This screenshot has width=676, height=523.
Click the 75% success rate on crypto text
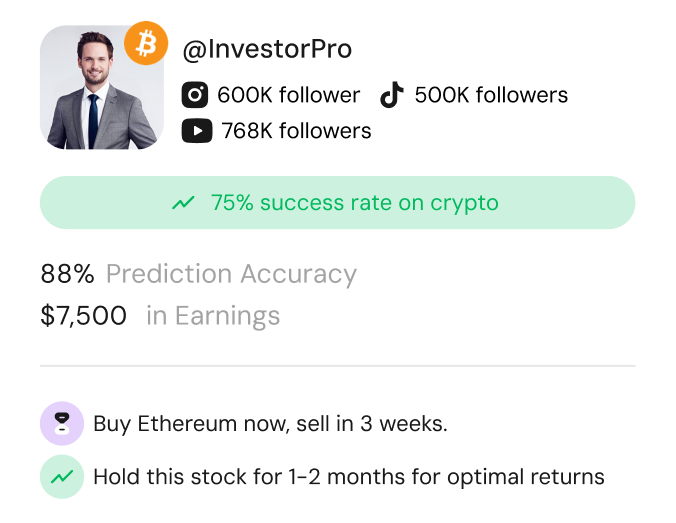tap(354, 203)
